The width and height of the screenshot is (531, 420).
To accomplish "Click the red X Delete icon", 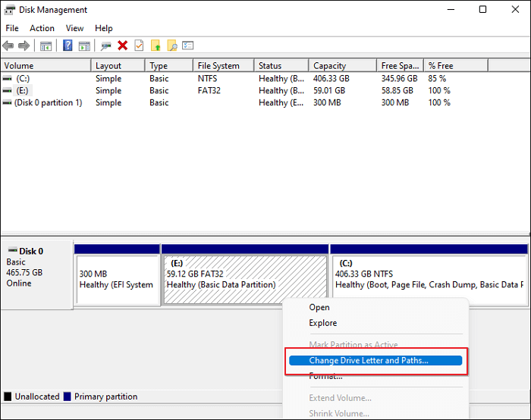I will pyautogui.click(x=123, y=45).
